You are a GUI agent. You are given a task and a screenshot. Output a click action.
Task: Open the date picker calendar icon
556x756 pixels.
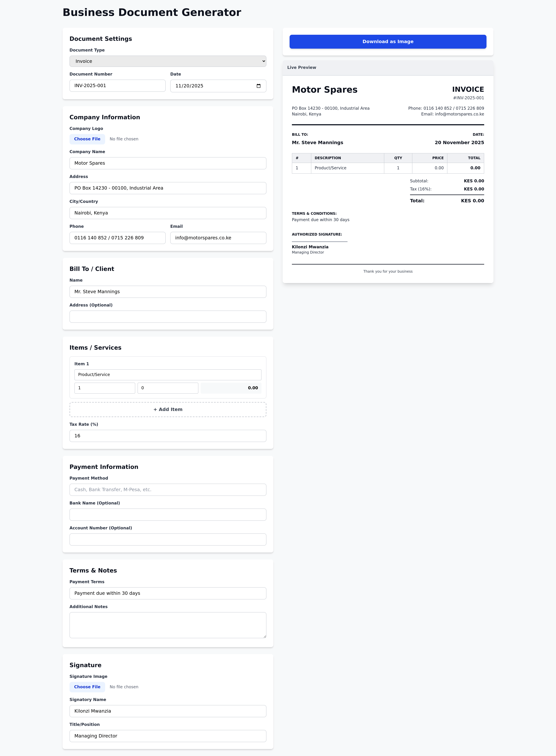point(258,86)
